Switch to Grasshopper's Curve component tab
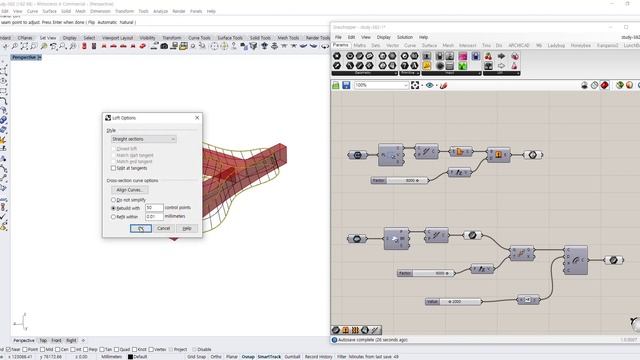The height and width of the screenshot is (360, 640). coord(410,45)
